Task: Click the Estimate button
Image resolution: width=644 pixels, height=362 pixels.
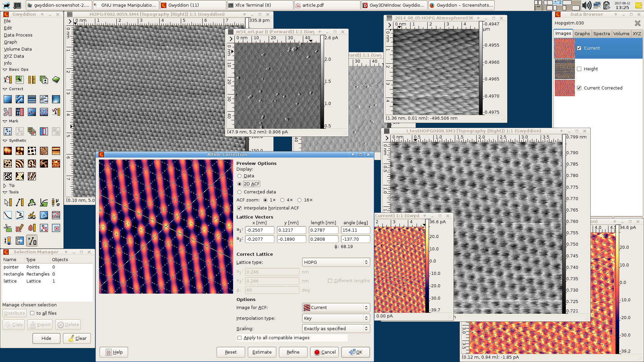Action: 262,352
